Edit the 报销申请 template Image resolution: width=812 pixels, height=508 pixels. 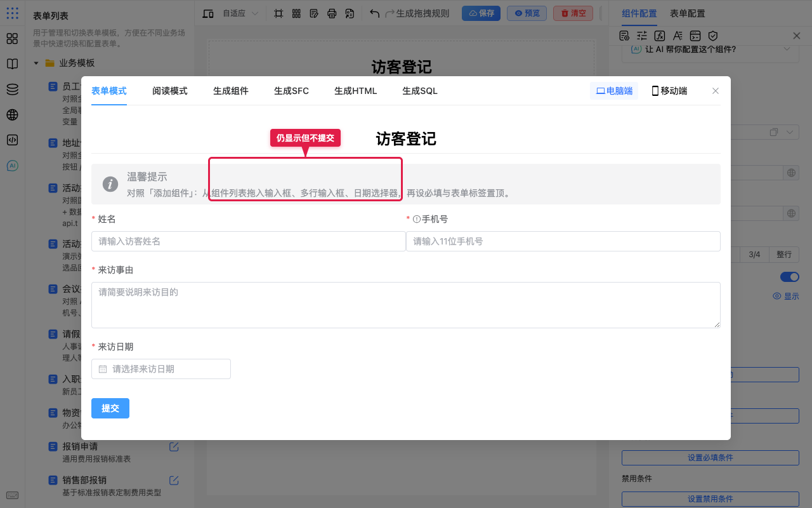(174, 446)
